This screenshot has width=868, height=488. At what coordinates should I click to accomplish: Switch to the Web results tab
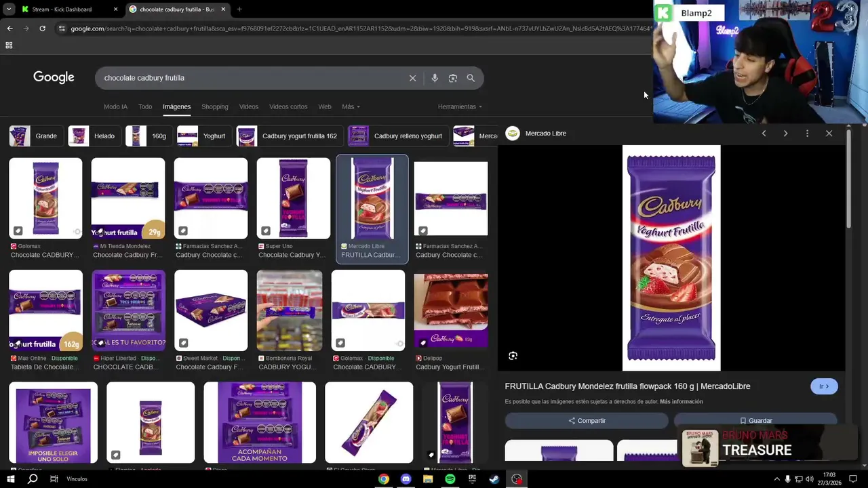[325, 106]
